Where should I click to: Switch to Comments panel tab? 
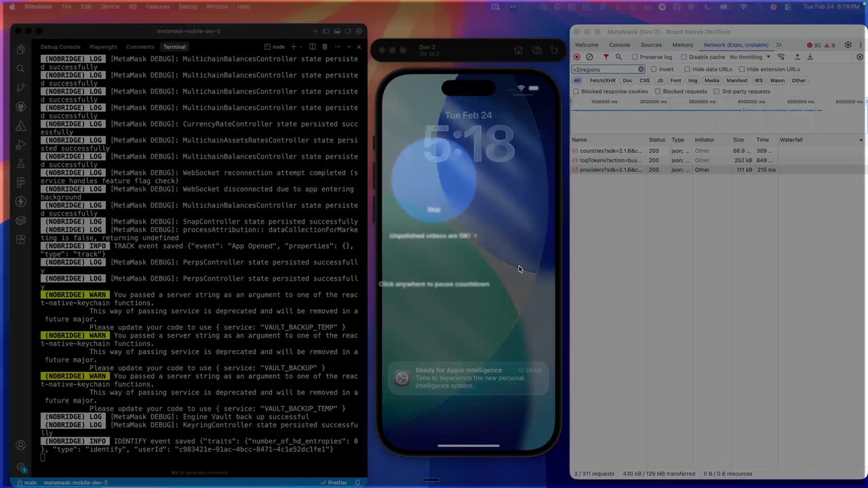(x=140, y=47)
